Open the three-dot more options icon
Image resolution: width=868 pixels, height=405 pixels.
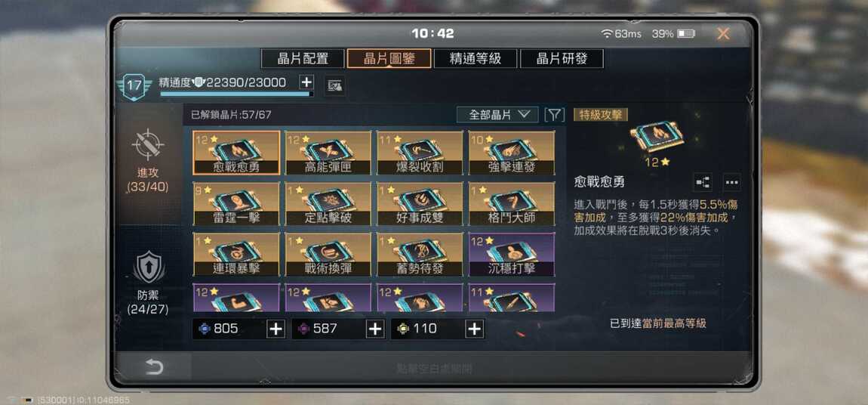tap(731, 182)
